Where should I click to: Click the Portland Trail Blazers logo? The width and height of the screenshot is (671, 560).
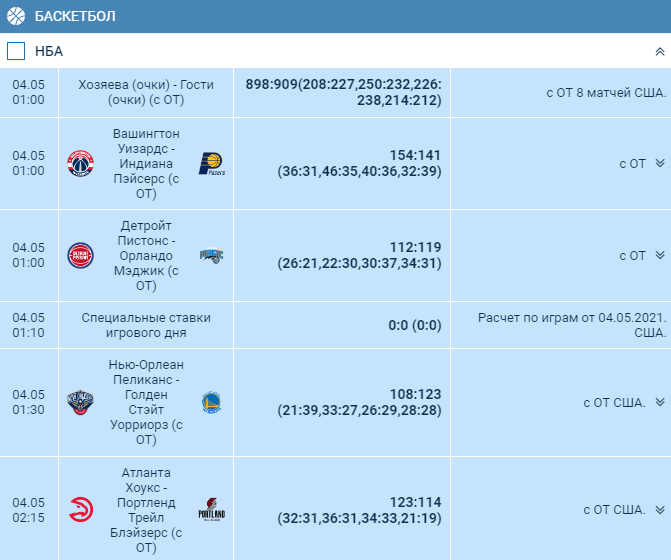click(x=212, y=510)
